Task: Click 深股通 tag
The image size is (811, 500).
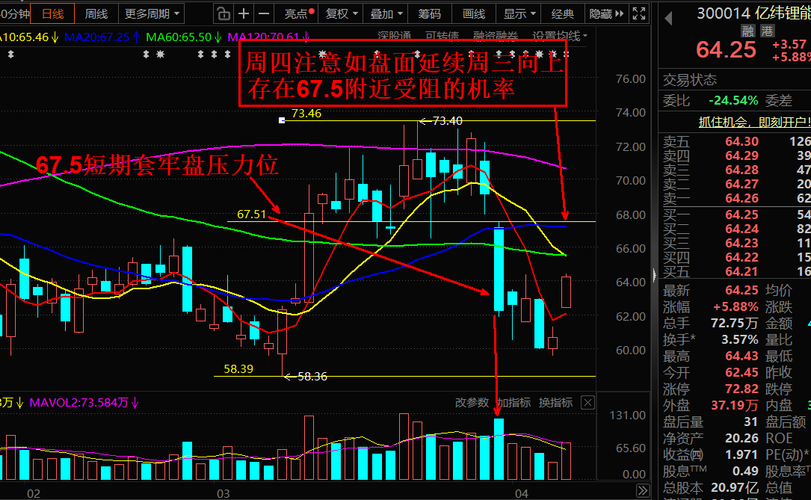Action: coord(394,36)
